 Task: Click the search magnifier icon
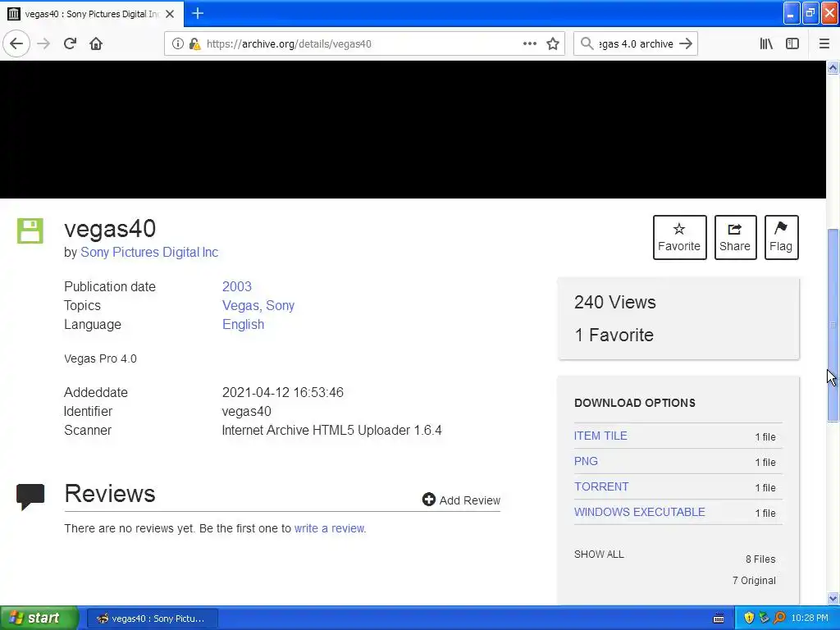(587, 44)
